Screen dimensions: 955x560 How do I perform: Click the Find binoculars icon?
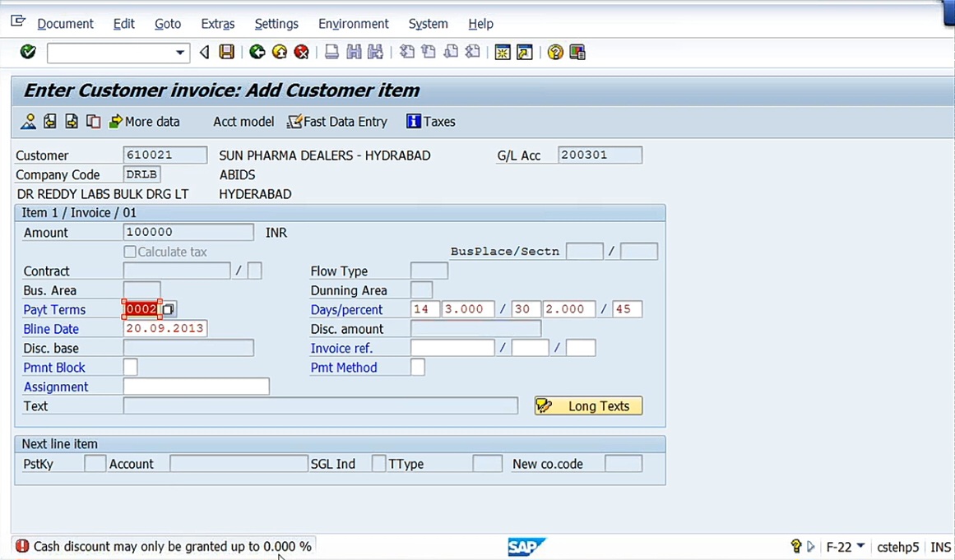pos(354,52)
